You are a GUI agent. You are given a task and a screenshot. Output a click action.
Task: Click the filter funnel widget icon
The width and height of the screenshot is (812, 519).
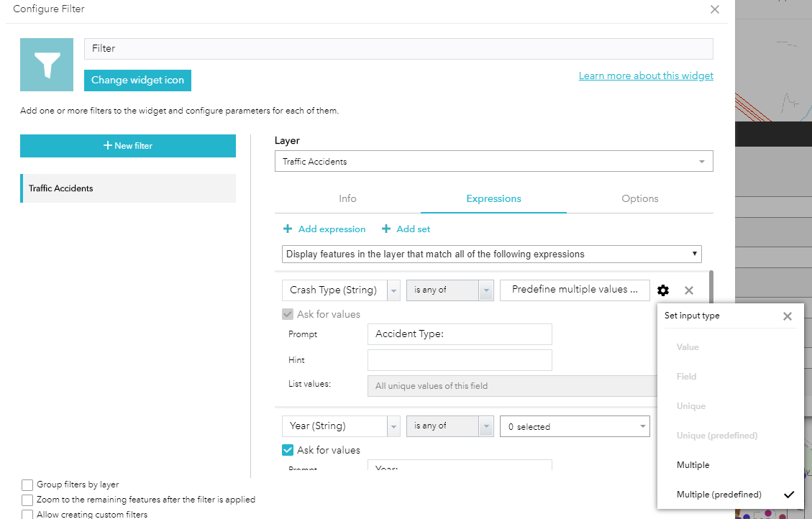coord(47,65)
